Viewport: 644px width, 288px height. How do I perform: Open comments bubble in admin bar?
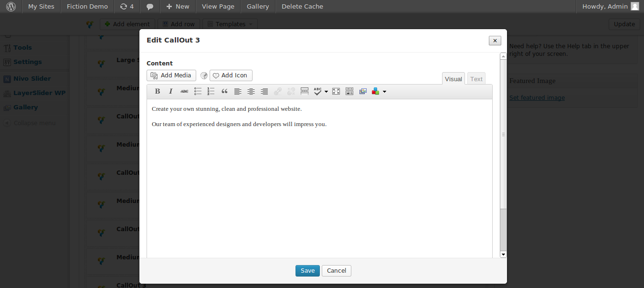pos(150,7)
